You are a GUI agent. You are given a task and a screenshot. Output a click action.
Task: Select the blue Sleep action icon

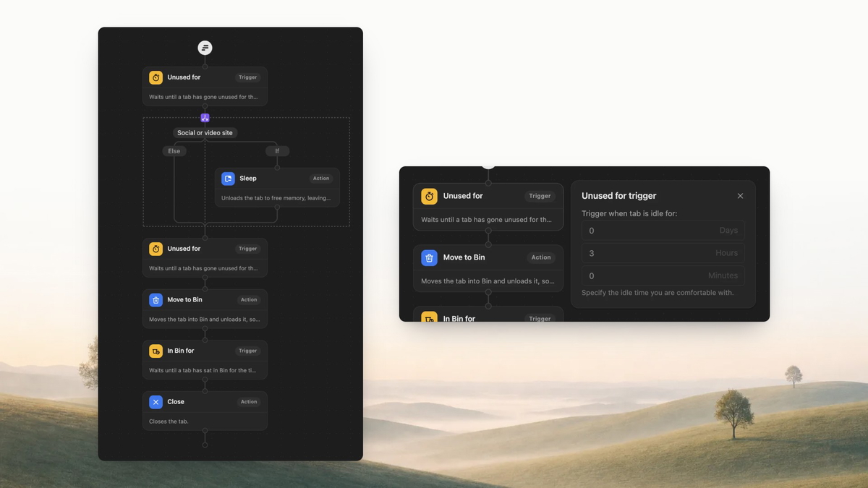tap(229, 179)
